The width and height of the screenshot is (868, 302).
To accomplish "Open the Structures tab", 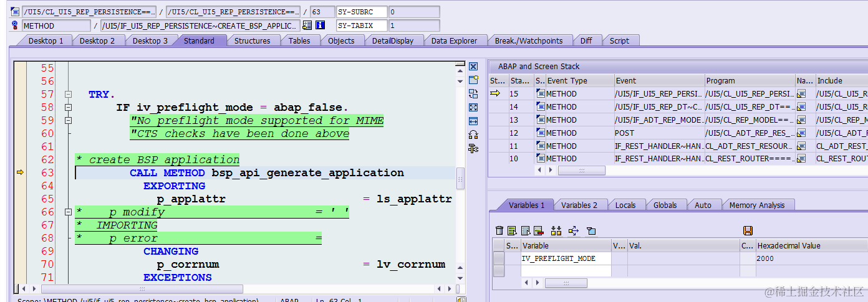I will [x=252, y=40].
